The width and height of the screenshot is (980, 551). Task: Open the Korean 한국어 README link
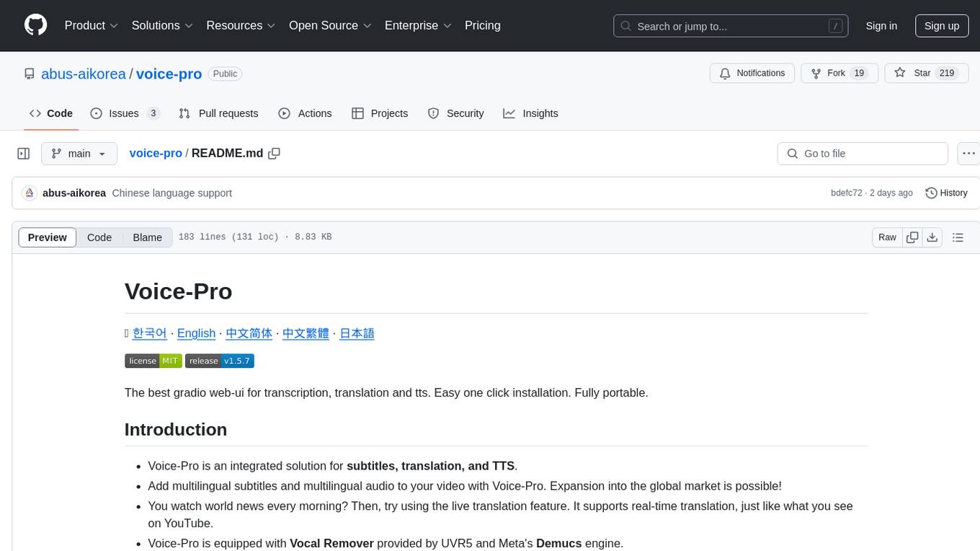point(150,333)
